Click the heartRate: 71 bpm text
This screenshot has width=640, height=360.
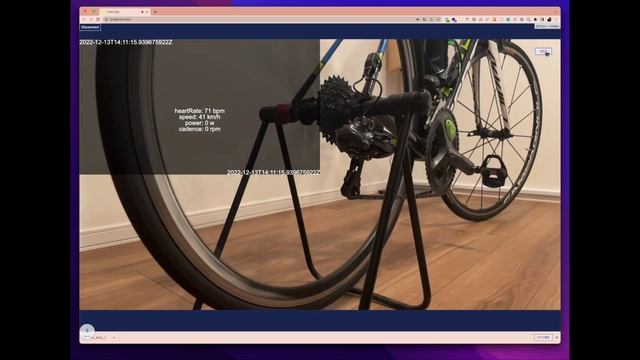[200, 111]
